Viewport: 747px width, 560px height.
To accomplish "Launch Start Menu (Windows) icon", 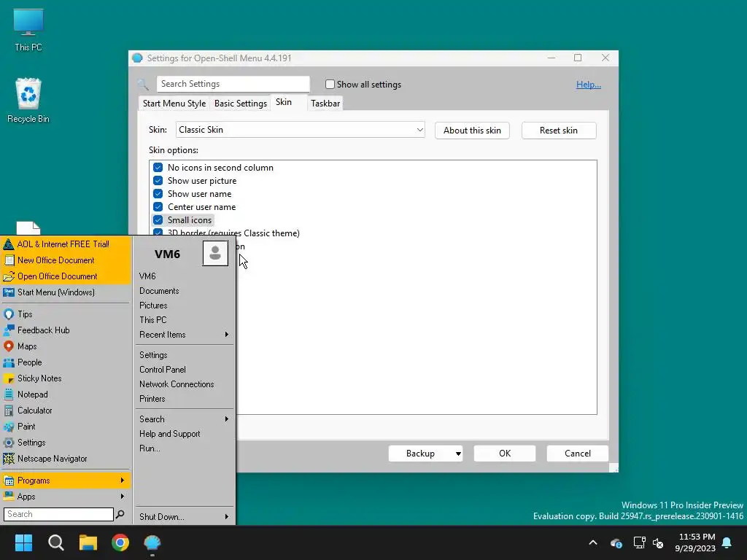I will point(9,292).
